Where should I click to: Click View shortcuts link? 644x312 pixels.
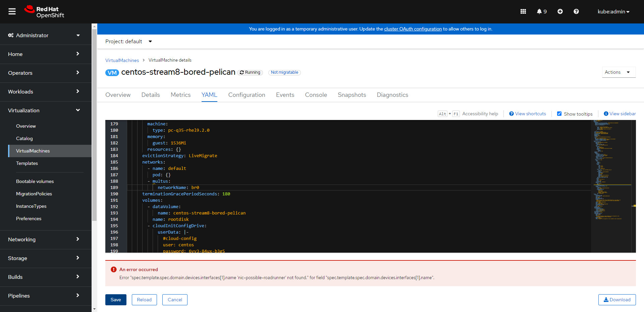(x=528, y=114)
